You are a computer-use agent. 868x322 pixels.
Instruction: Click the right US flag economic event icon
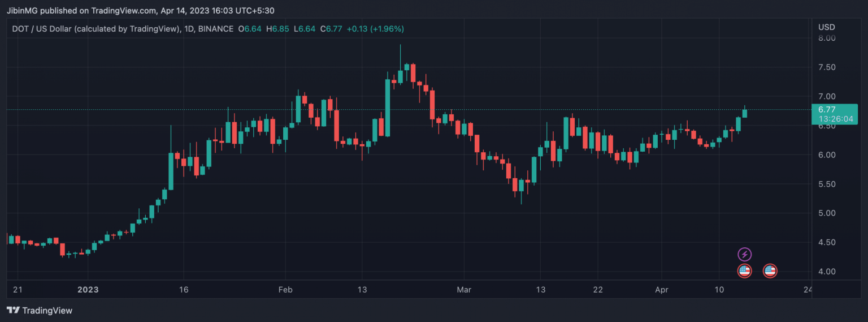pos(770,271)
